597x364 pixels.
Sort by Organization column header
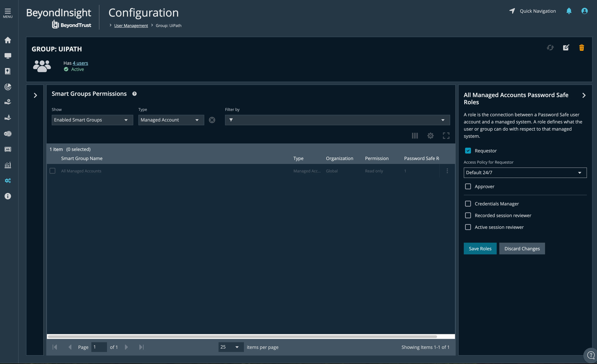click(x=339, y=158)
